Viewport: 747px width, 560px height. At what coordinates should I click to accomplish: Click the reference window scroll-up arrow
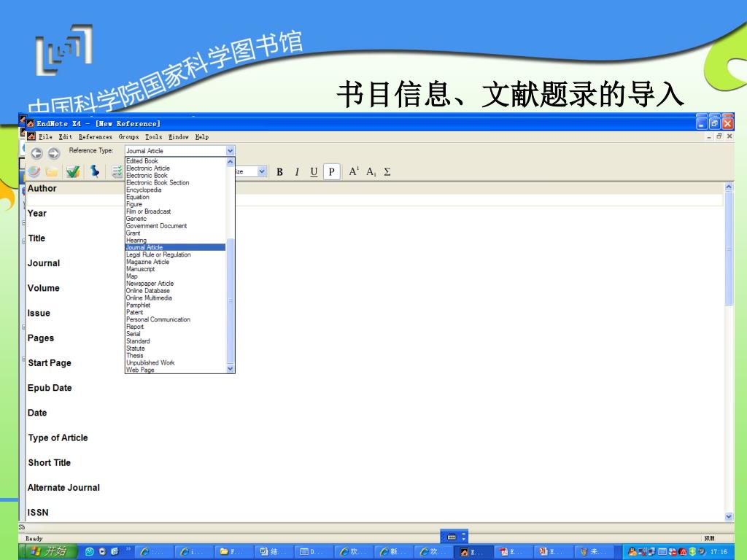click(729, 187)
